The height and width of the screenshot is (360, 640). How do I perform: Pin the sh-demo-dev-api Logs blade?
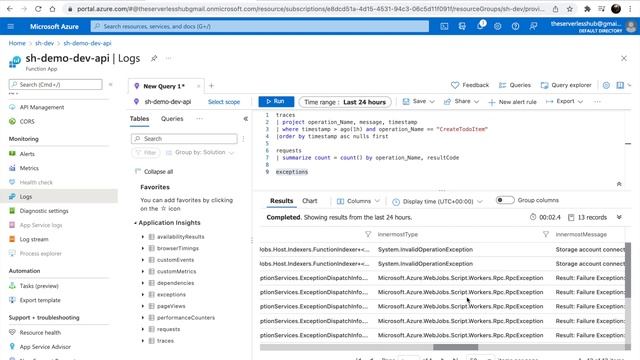154,58
